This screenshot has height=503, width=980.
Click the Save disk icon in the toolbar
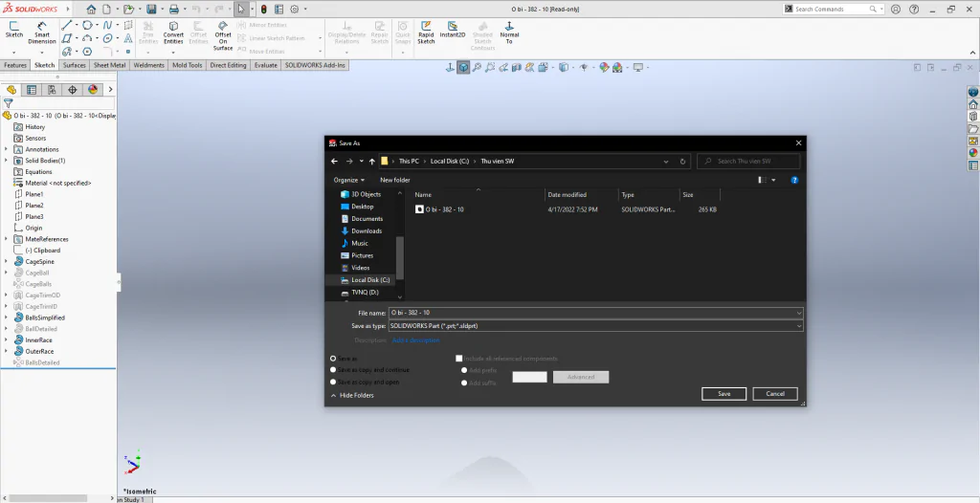pyautogui.click(x=150, y=10)
